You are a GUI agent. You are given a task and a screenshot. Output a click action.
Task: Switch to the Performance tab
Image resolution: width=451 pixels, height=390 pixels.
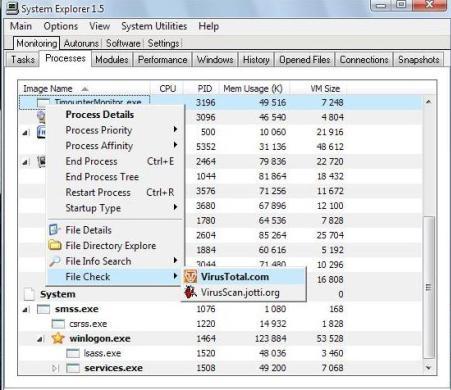pos(163,60)
